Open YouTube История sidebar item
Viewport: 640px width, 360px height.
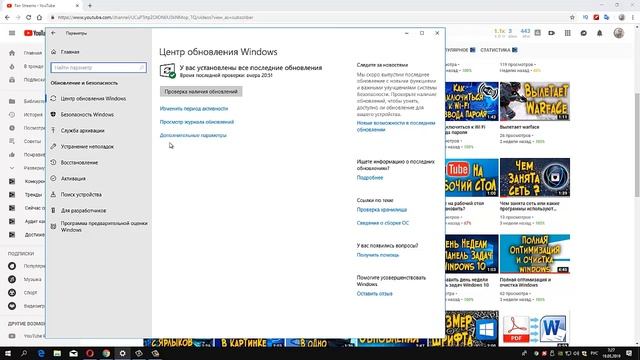point(26,115)
